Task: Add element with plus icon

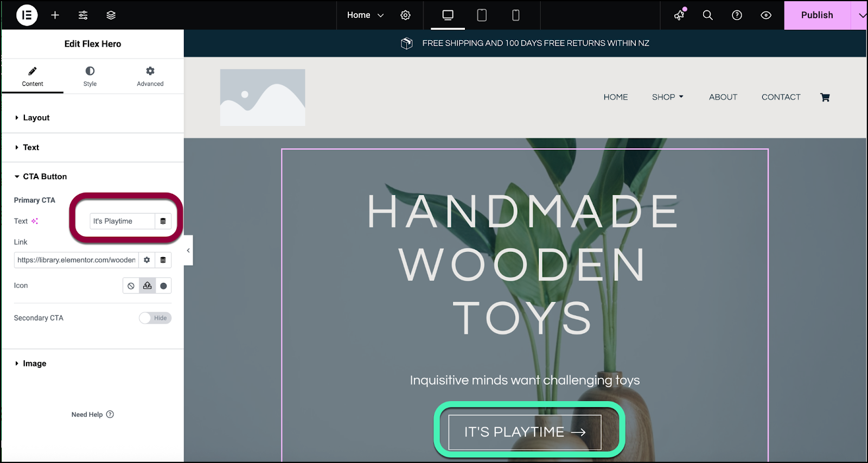Action: [55, 15]
